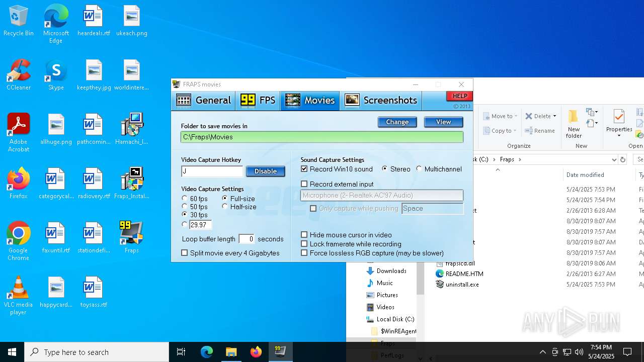Image resolution: width=644 pixels, height=362 pixels.
Task: Open Microsoft Edge desktop shortcut
Action: pyautogui.click(x=56, y=24)
